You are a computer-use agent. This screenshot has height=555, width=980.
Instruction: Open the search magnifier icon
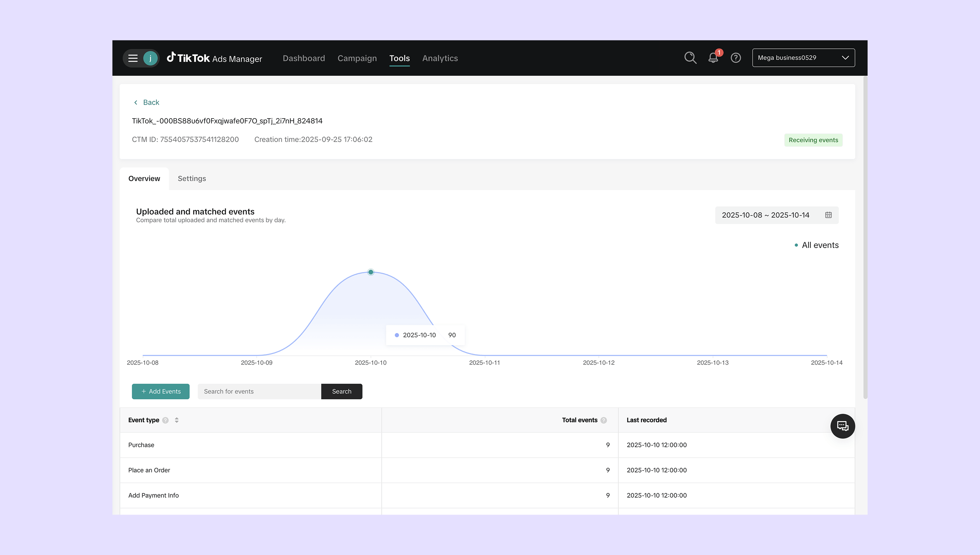690,58
